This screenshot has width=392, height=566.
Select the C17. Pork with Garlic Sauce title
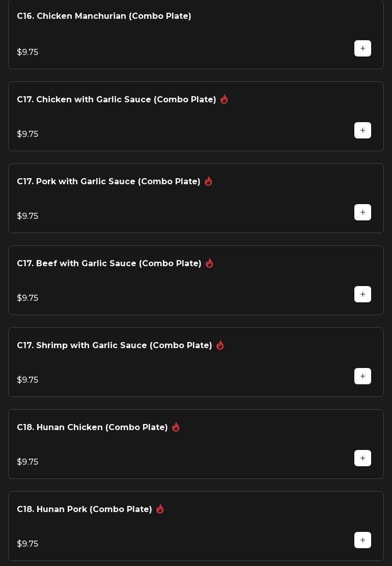click(x=108, y=182)
